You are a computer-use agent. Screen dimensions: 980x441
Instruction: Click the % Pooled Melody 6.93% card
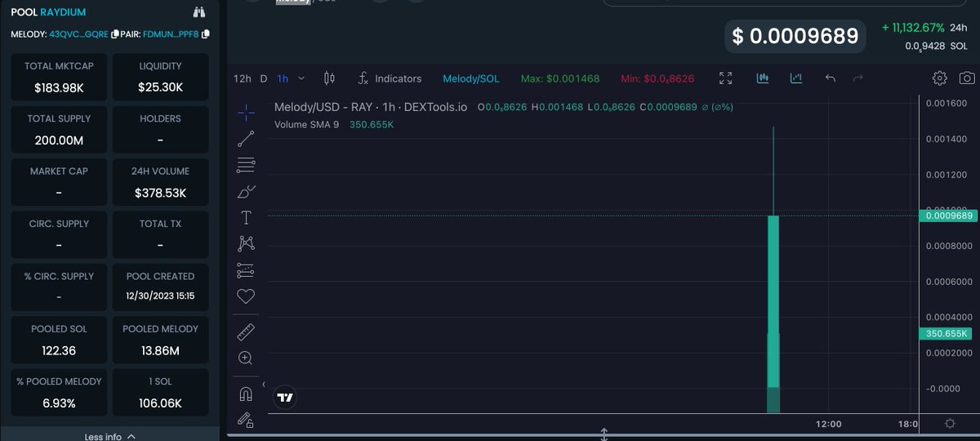click(58, 393)
